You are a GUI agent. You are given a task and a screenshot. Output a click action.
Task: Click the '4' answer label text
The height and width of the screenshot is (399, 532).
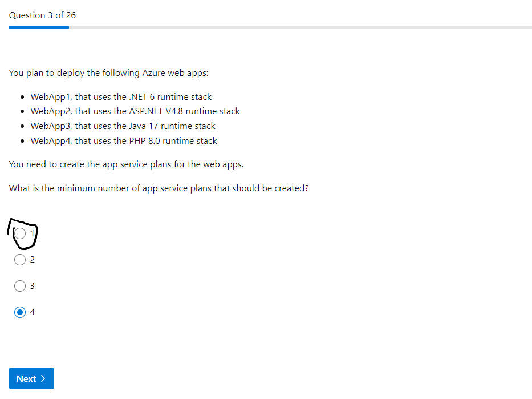click(33, 312)
